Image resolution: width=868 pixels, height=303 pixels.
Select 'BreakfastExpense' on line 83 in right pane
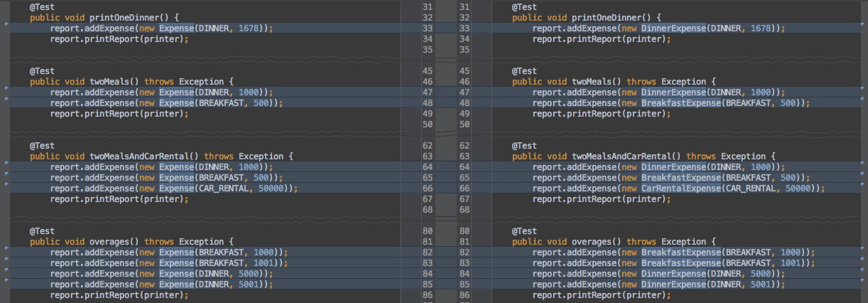tap(680, 262)
